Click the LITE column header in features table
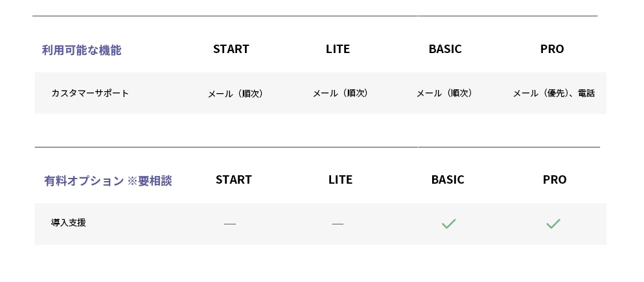This screenshot has height=282, width=644. pos(338,49)
